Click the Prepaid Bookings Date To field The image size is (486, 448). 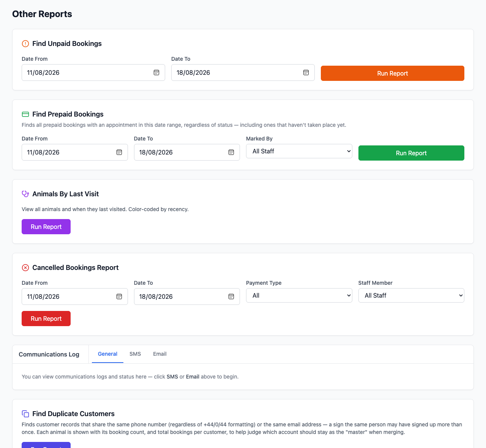[x=187, y=152]
